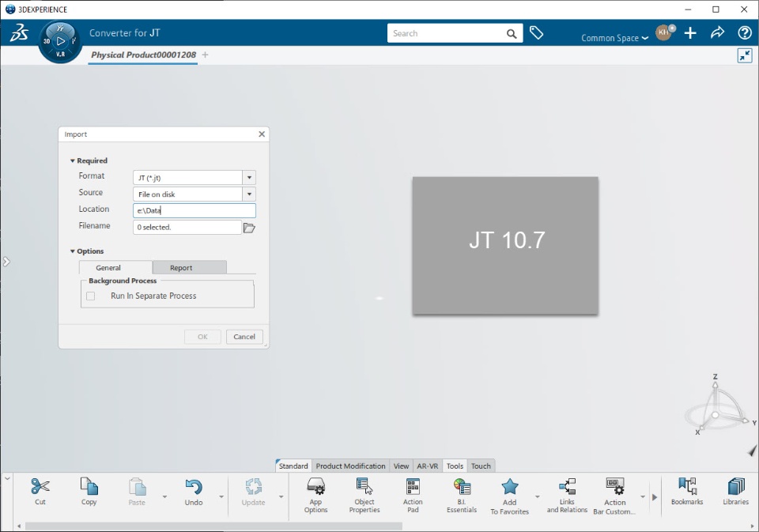Click the Filename field
This screenshot has width=759, height=532.
pyautogui.click(x=187, y=227)
